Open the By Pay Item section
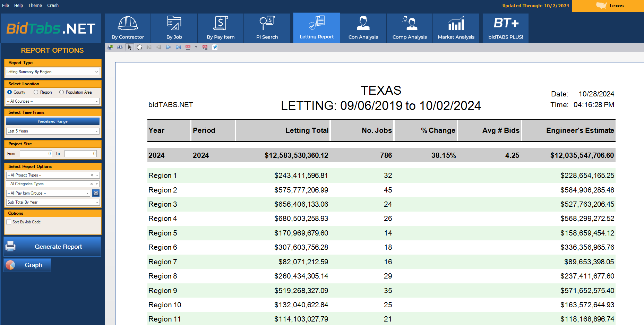 (x=221, y=28)
